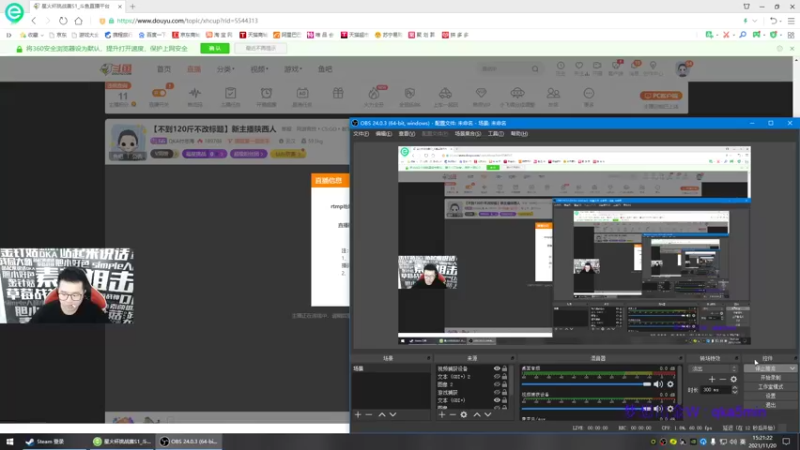This screenshot has height=450, width=800.
Task: Open the second mixer channel's settings gear
Action: click(670, 409)
